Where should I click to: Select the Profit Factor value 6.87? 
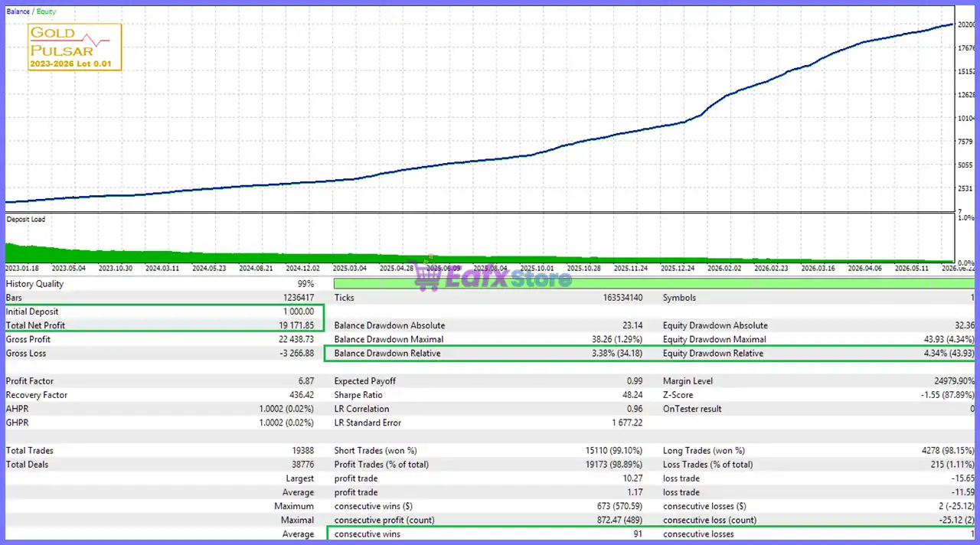[305, 381]
